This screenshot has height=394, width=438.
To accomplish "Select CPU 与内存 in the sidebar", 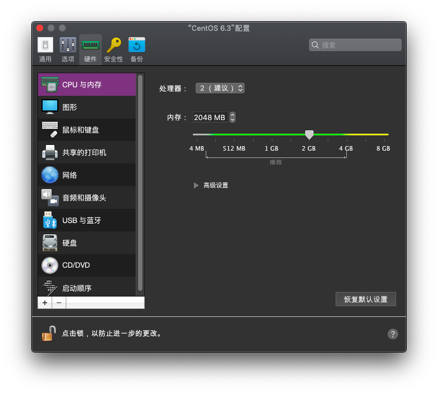I will (87, 85).
